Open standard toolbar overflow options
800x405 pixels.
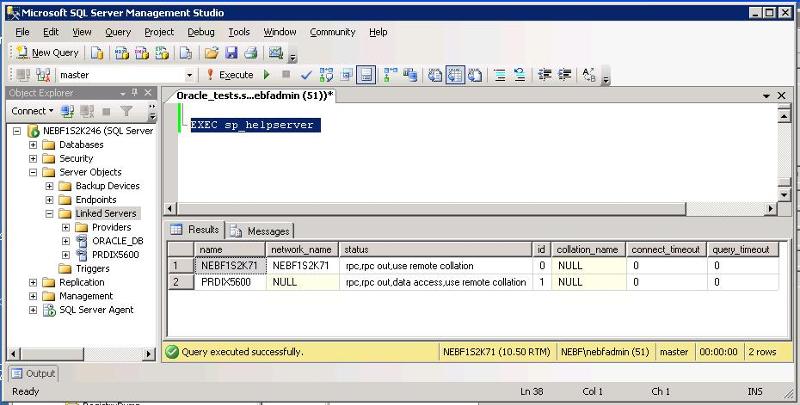tap(293, 54)
